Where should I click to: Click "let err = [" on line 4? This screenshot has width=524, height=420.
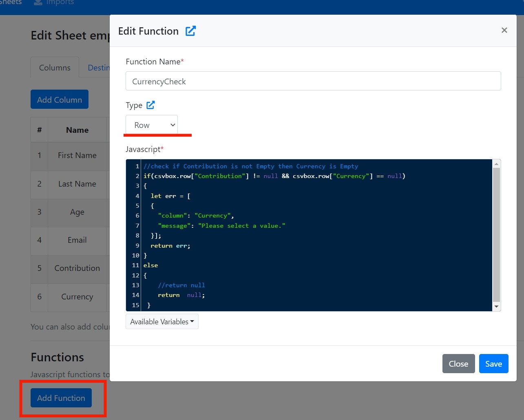click(x=170, y=196)
